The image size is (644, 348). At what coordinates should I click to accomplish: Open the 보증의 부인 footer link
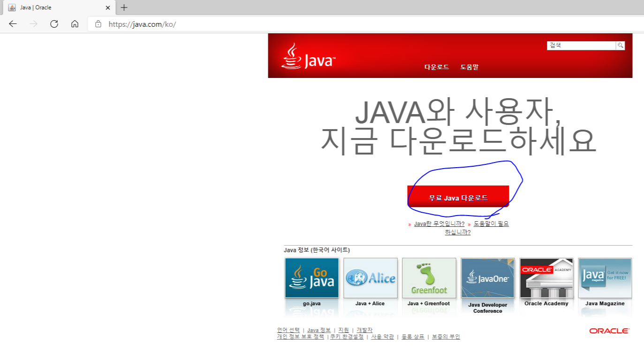[446, 337]
